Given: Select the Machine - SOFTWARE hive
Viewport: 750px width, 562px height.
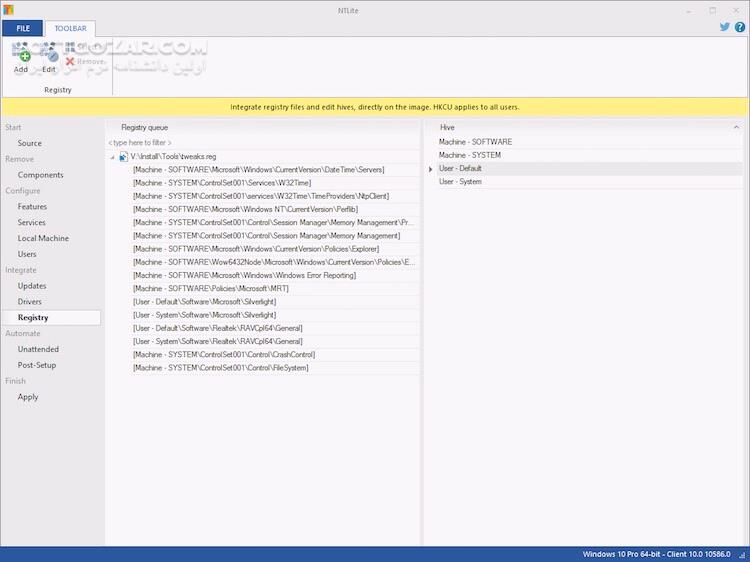Looking at the screenshot, I should coord(475,142).
